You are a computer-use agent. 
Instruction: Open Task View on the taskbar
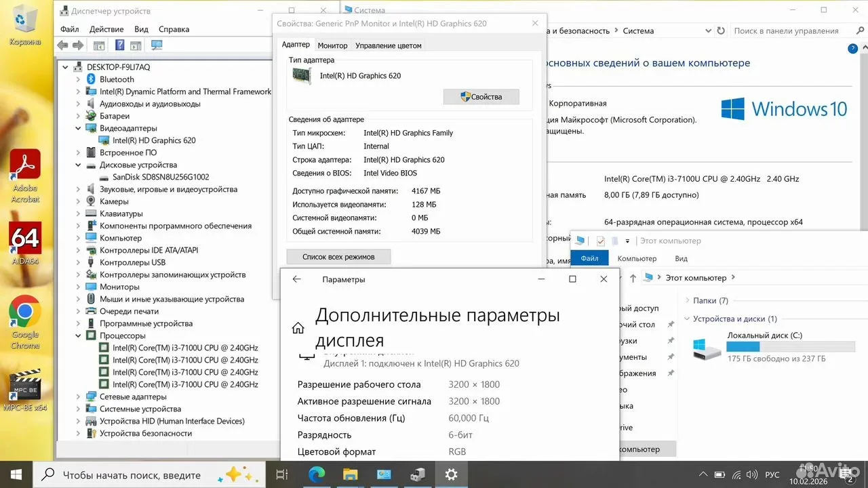[x=282, y=474]
